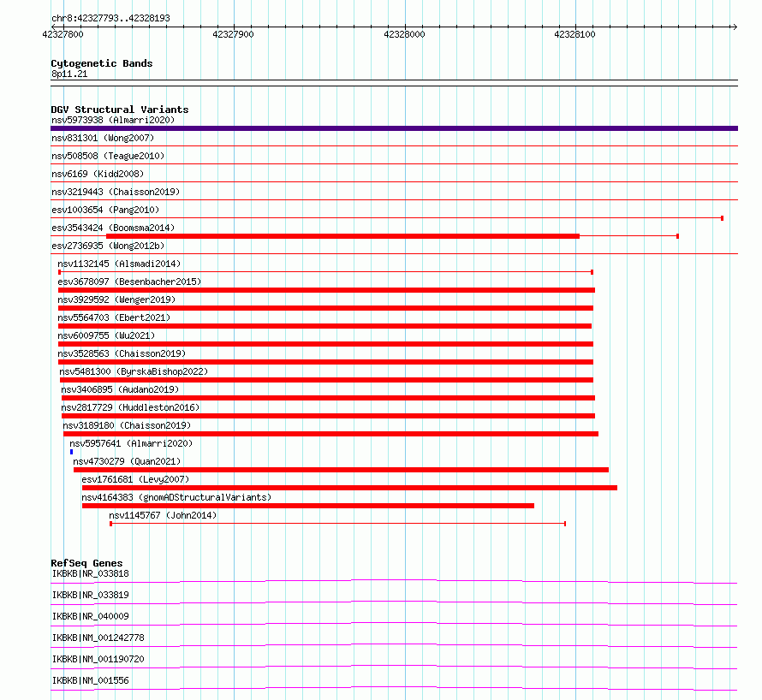The width and height of the screenshot is (762, 700).
Task: Open the nsv831301 (Wong2007) variant
Action: click(x=103, y=138)
